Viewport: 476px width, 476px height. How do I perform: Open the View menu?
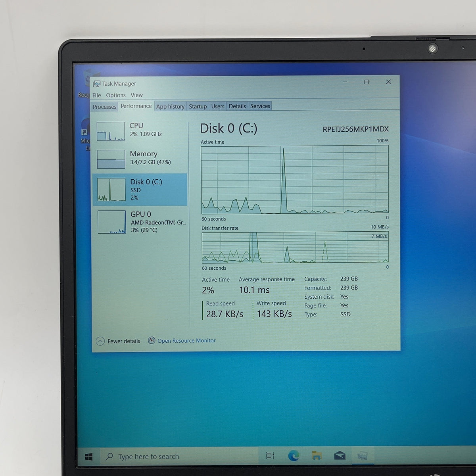tap(136, 95)
